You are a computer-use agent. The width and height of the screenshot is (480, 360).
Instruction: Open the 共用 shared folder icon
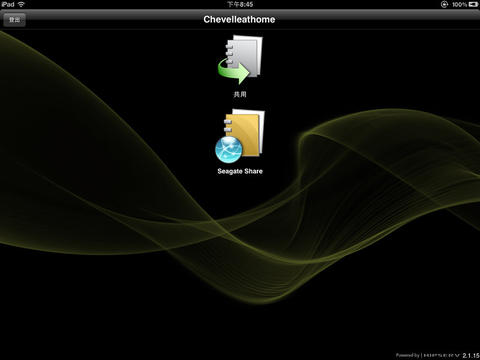click(240, 60)
